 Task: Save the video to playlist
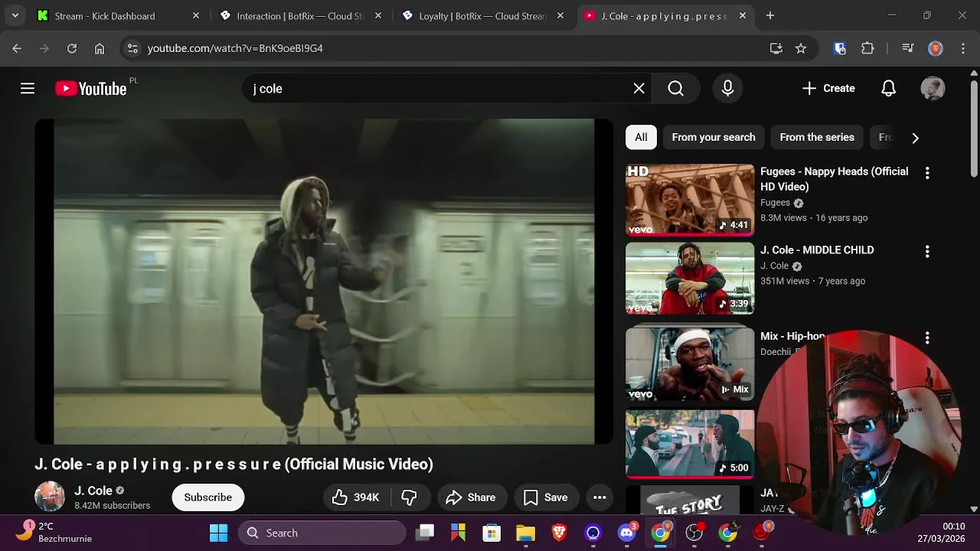click(546, 497)
